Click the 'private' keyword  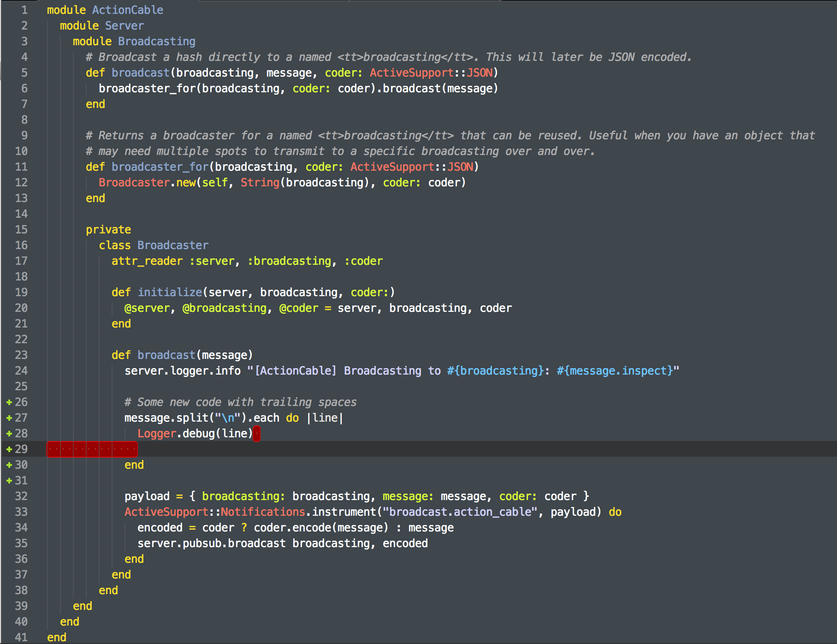point(108,230)
